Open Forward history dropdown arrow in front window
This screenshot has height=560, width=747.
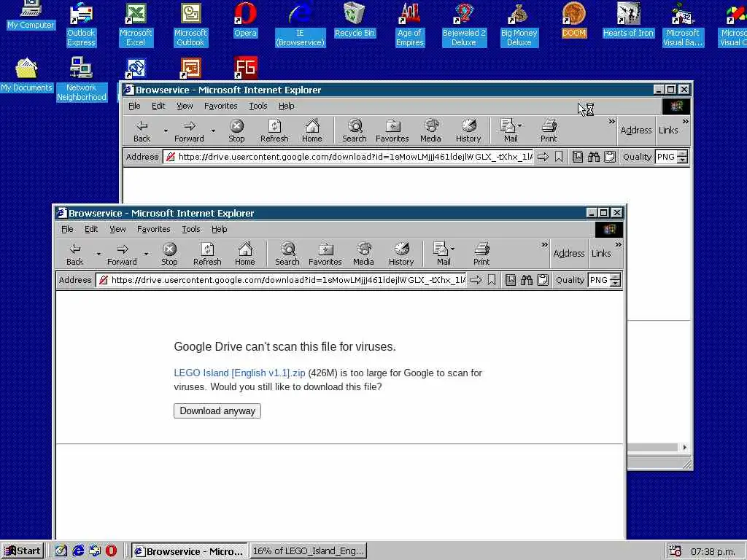[x=146, y=254]
